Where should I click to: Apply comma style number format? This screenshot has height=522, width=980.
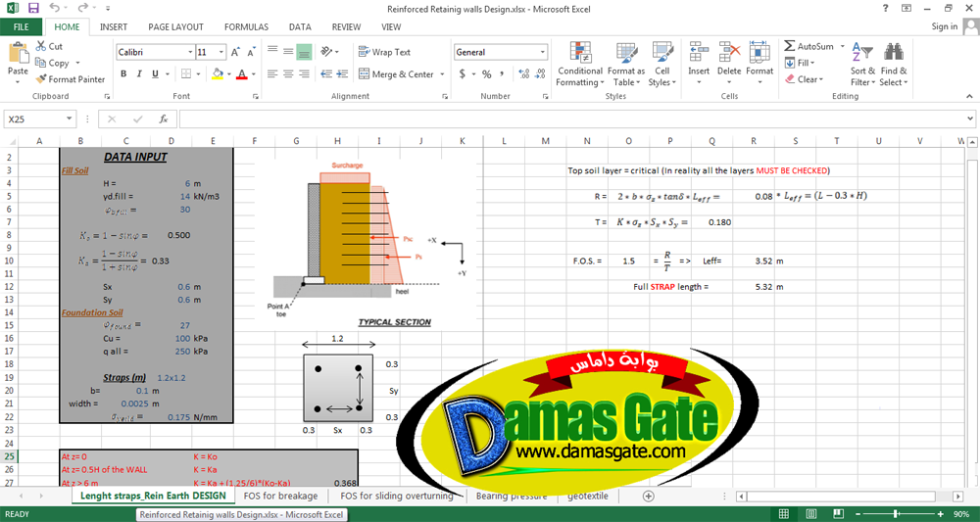[502, 73]
